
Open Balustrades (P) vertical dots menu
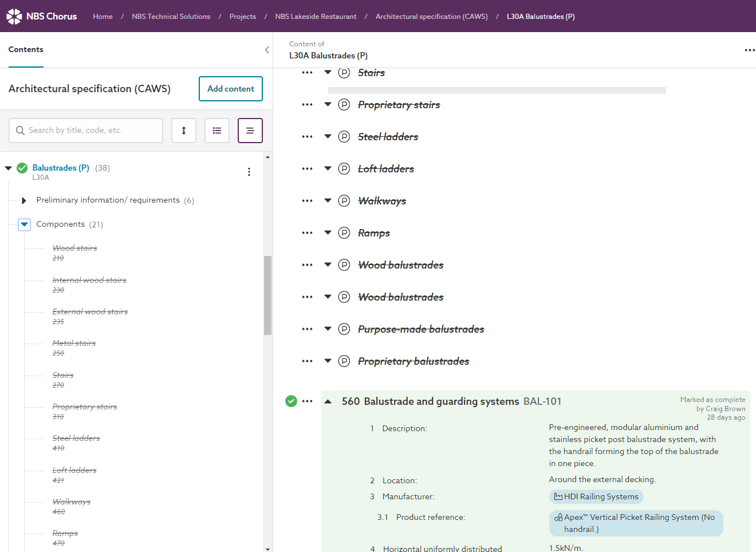pos(249,172)
